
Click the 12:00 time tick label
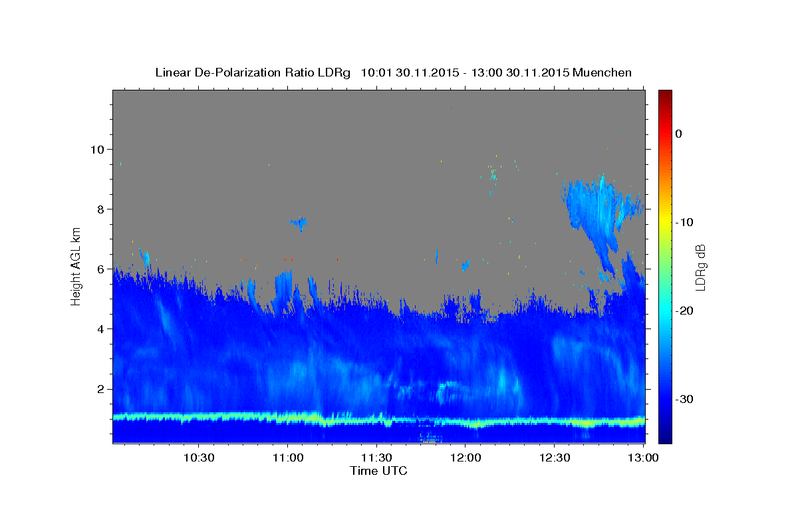(x=465, y=458)
